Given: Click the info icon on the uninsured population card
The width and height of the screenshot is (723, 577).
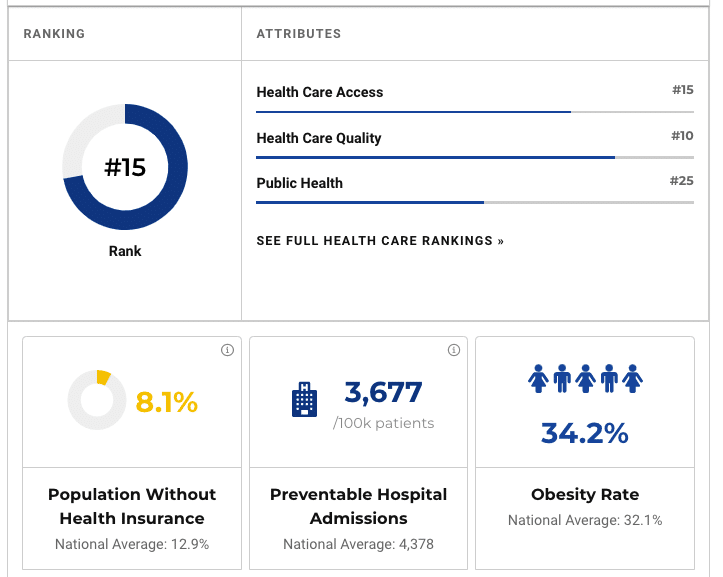Looking at the screenshot, I should coord(227,350).
